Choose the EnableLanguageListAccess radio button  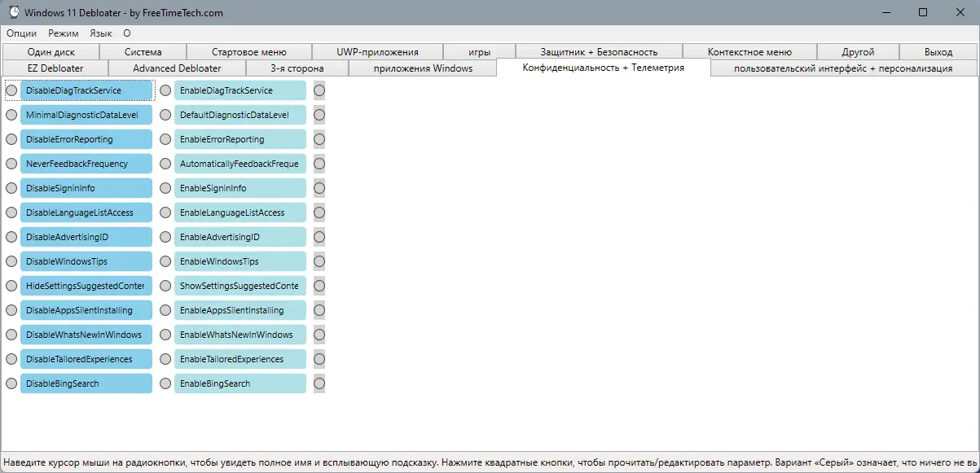point(165,212)
